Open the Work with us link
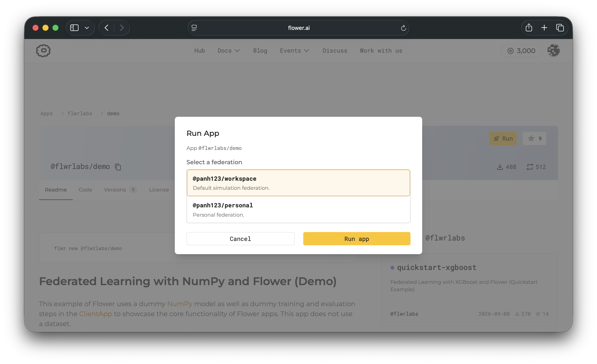This screenshot has width=597, height=364. [x=381, y=51]
